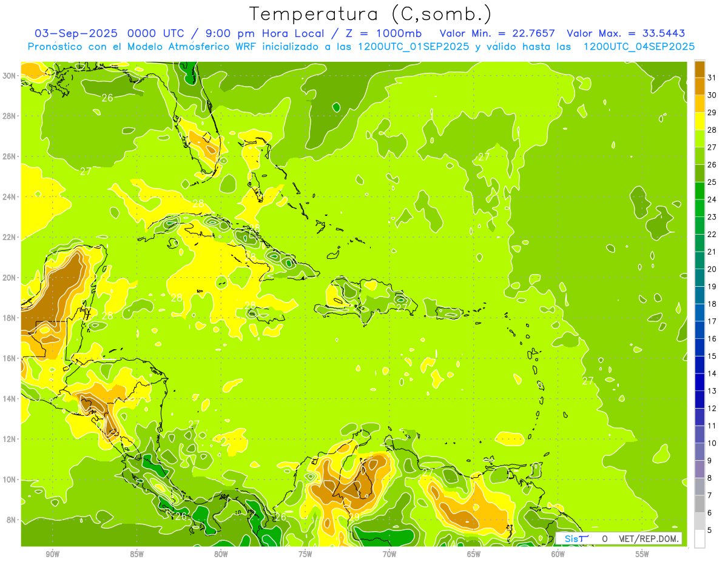Click color scale label 24

(712, 199)
